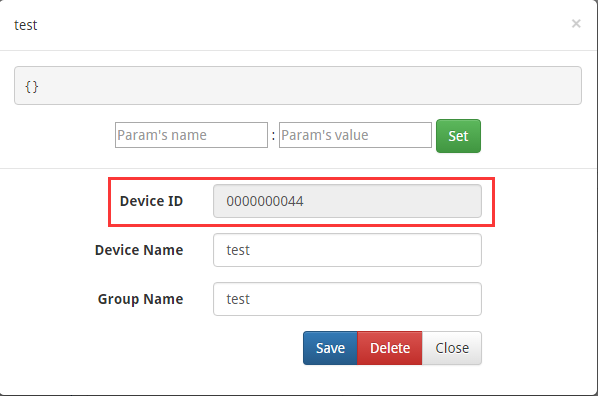Click the Group Name text field
The image size is (598, 396).
[x=347, y=299]
